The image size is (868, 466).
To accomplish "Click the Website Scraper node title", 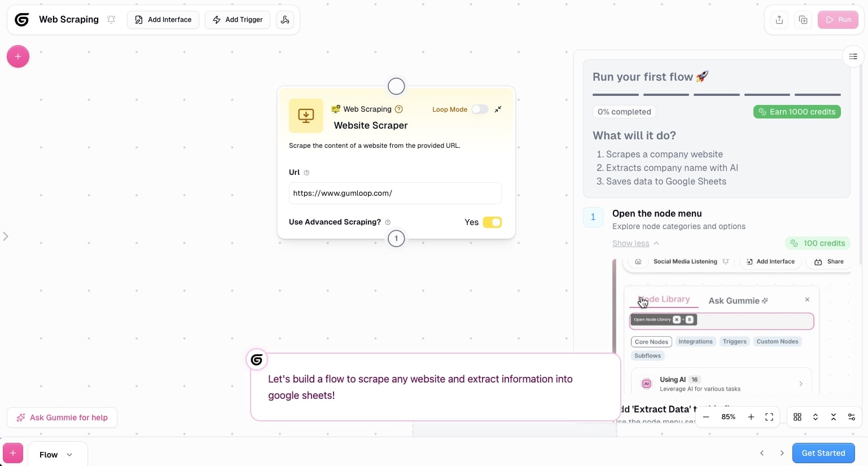I will 371,125.
